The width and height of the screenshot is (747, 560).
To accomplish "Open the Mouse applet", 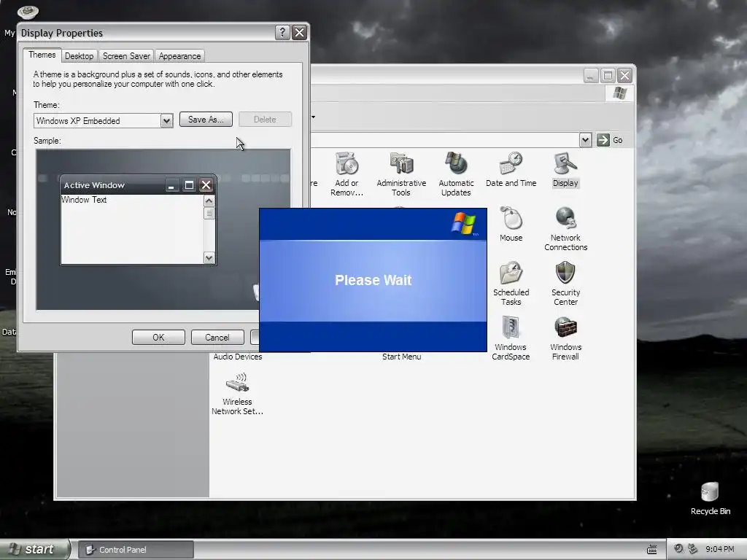I will click(x=511, y=224).
